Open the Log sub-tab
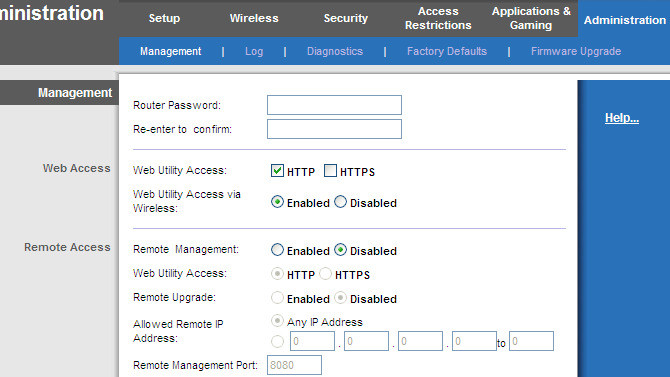Screen dimensions: 670x377 (254, 51)
